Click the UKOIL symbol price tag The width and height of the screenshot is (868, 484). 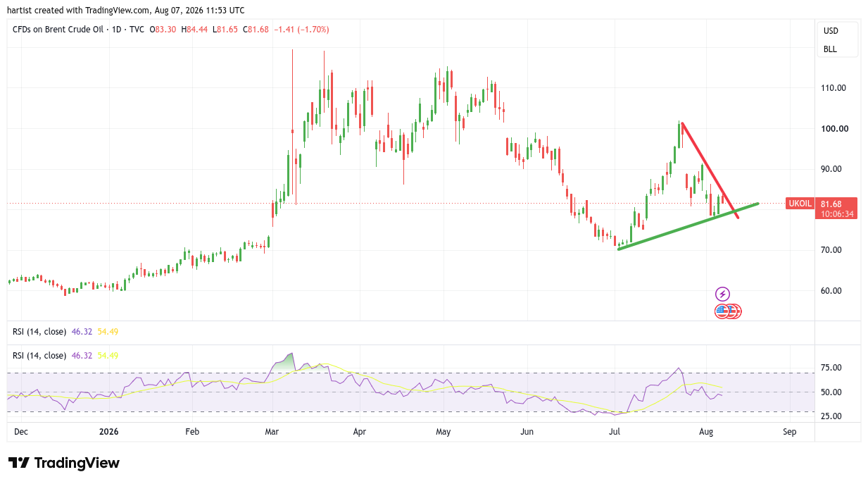tap(799, 204)
